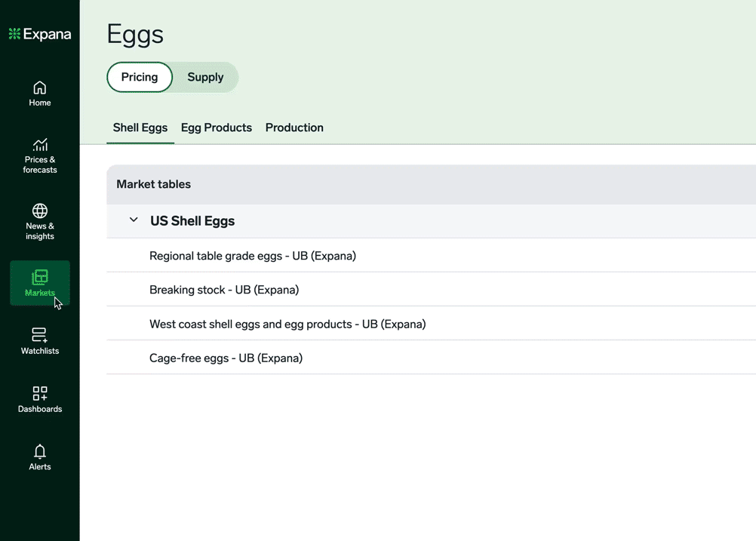This screenshot has width=756, height=541.
Task: Open Breaking stock - UB (Expana)
Action: pos(431,290)
